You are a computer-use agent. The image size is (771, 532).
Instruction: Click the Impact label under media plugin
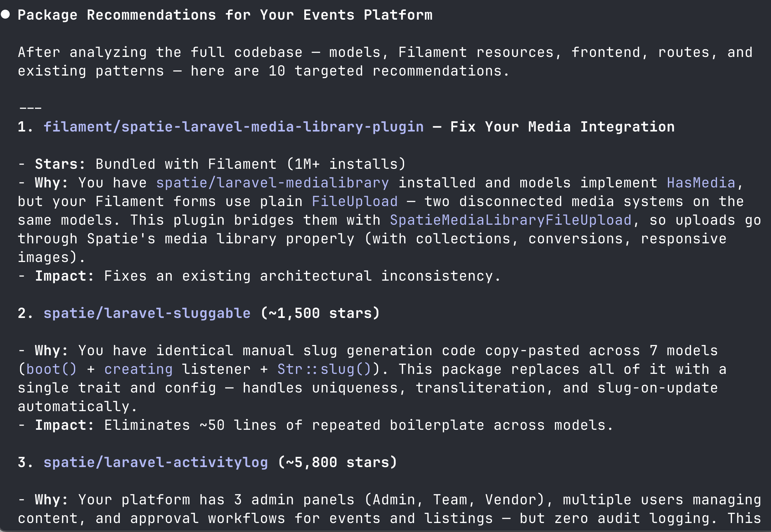[x=64, y=276]
